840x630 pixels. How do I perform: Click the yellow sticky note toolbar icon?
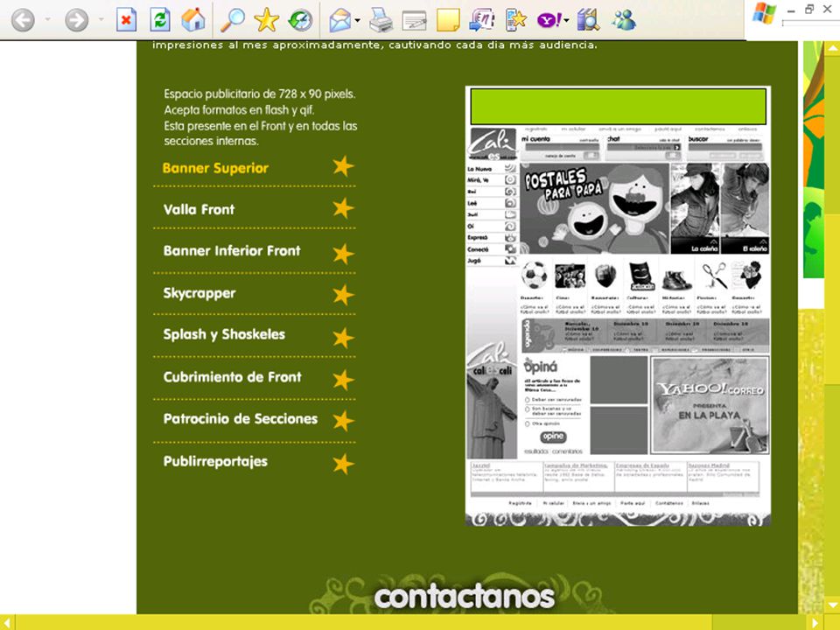click(448, 20)
